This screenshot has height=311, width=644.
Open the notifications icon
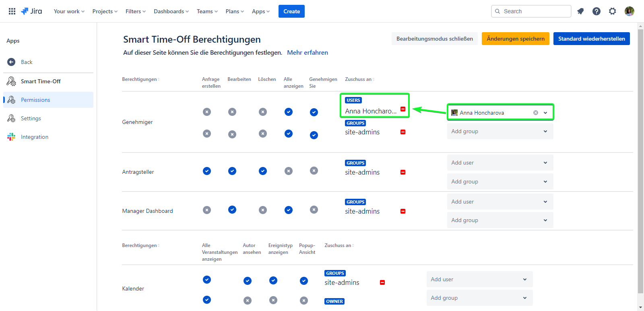click(580, 11)
